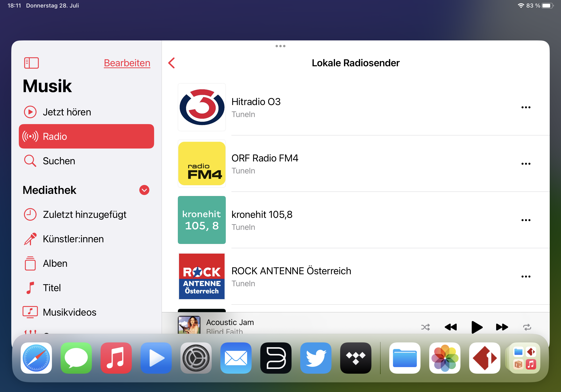Open App Library folder in dock
Screen dimensions: 561x392
tap(525, 358)
